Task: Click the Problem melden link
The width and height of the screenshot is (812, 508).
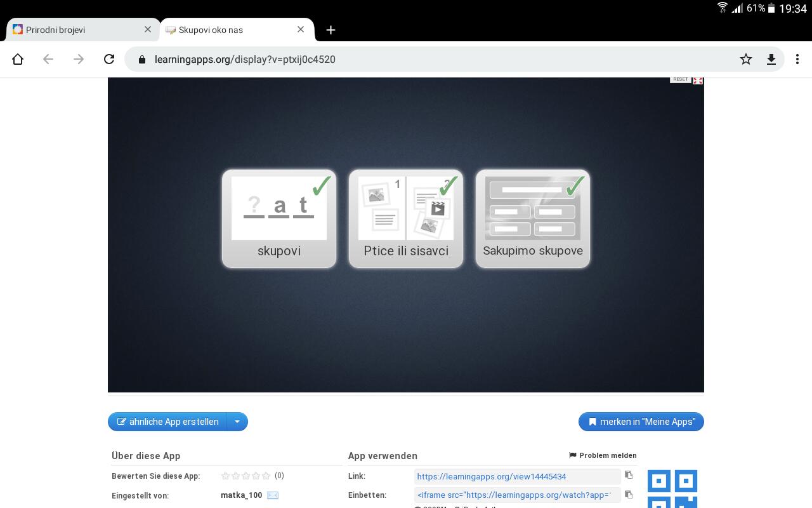Action: [x=603, y=455]
